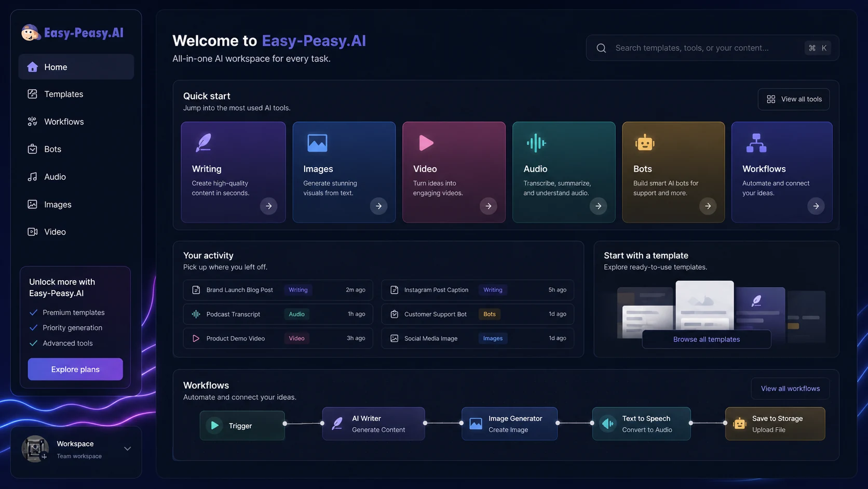The image size is (868, 489).
Task: Open Bots from the sidebar
Action: coord(76,149)
